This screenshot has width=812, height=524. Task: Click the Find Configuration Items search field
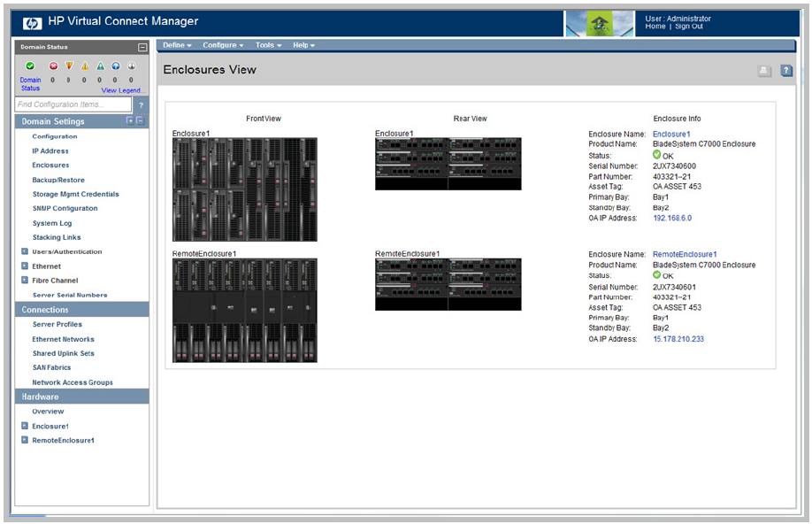[73, 105]
